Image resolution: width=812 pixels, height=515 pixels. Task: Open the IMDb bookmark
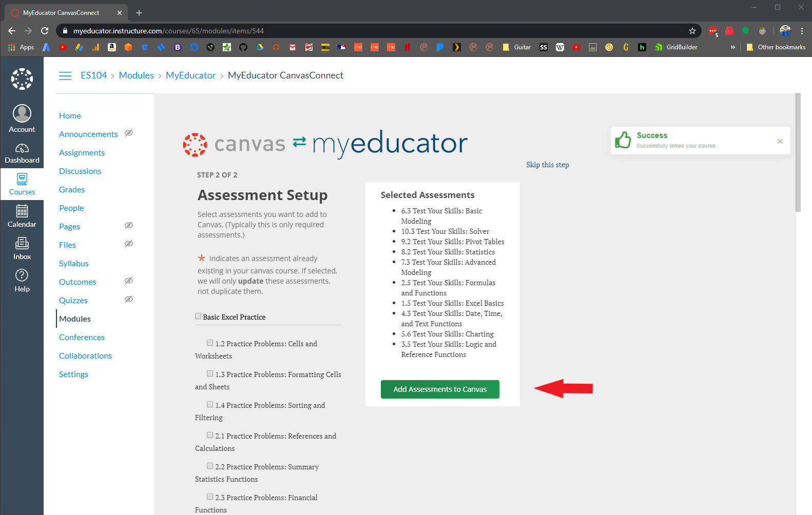325,47
